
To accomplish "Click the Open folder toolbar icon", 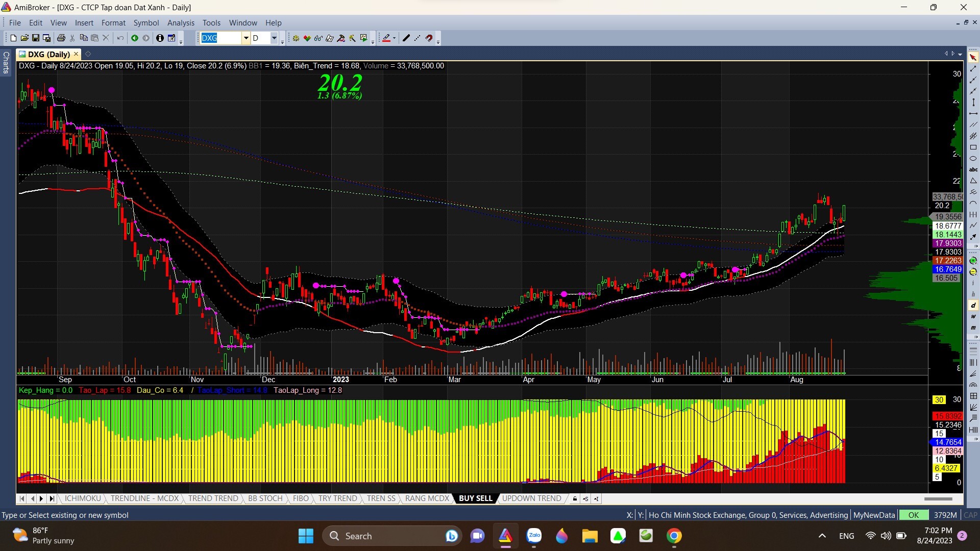I will pos(24,38).
